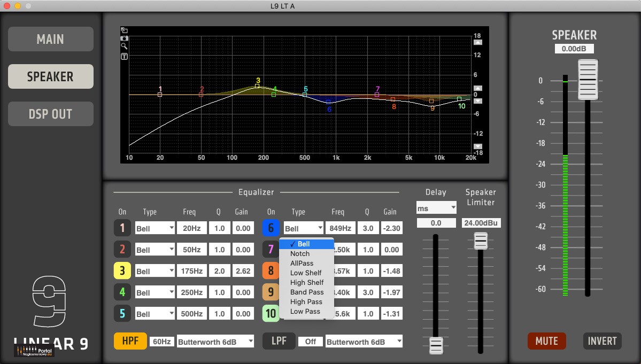Viewport: 641px width, 364px height.
Task: Click the Speaker Limiter slider handle
Action: 481,241
